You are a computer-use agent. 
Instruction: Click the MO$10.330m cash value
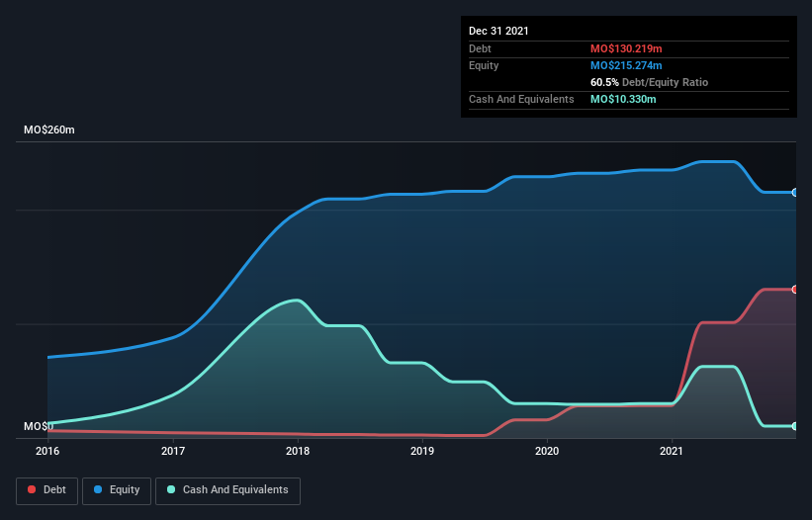pos(623,99)
